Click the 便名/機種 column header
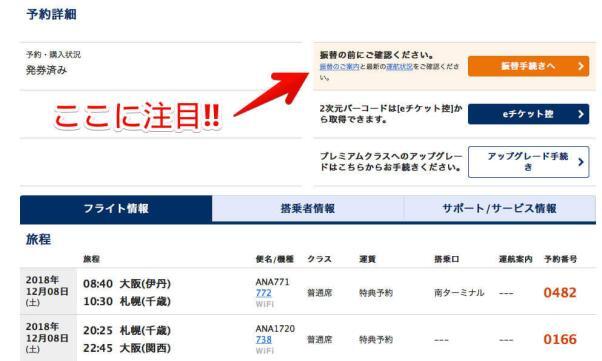The image size is (602, 361). pos(275,259)
